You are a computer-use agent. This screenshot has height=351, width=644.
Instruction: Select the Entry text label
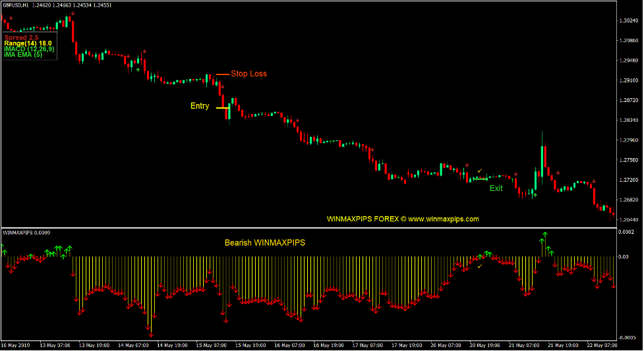tap(200, 106)
